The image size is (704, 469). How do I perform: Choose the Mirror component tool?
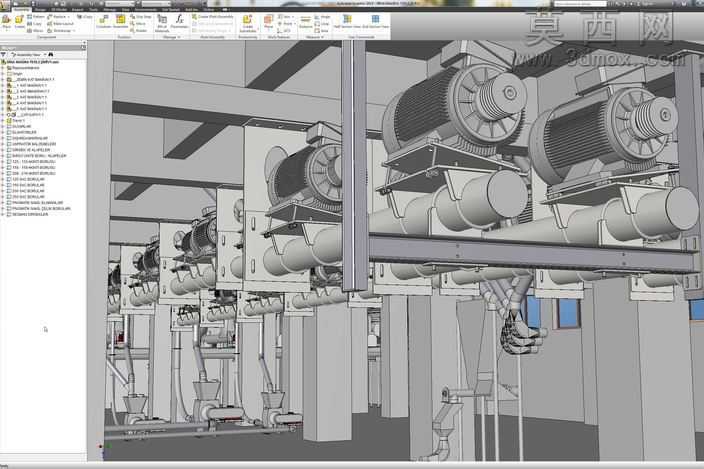[35, 31]
